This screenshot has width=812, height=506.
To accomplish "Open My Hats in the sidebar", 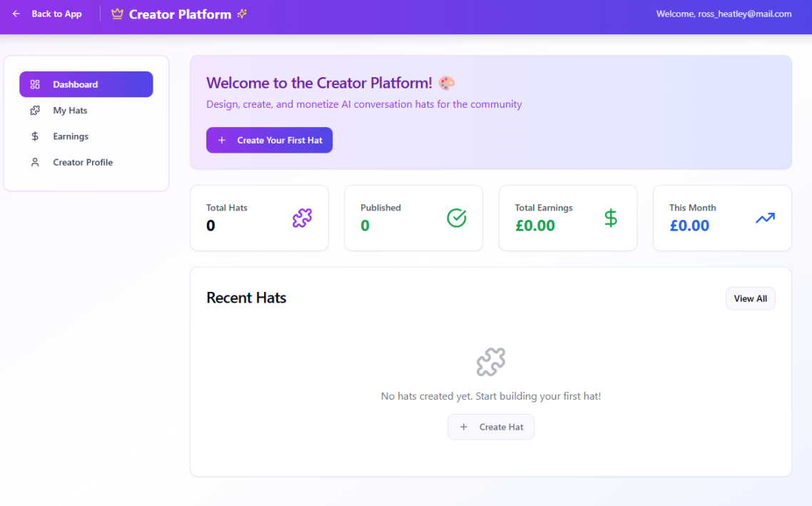I will point(86,111).
